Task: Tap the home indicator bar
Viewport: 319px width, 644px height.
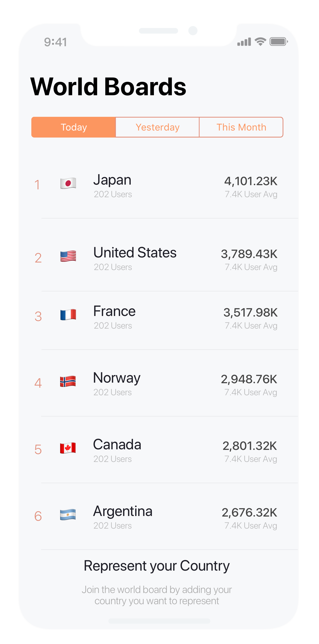Action: [x=159, y=621]
